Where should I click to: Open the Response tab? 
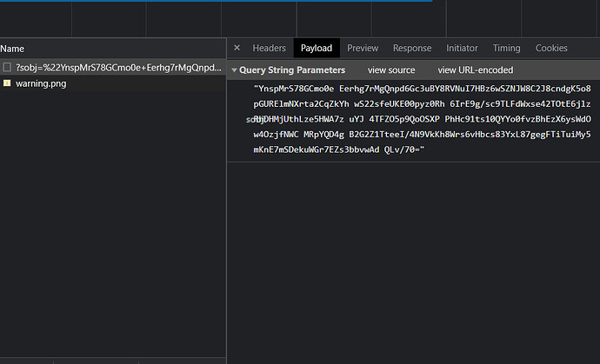(x=412, y=48)
